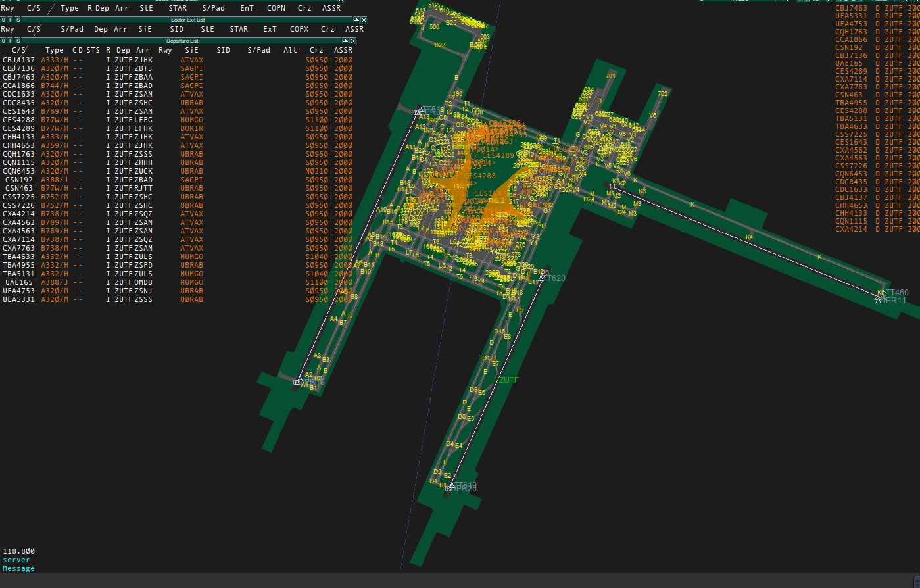Click the TT460 runway threshold triangle
Image resolution: width=920 pixels, height=588 pixels.
point(882,293)
